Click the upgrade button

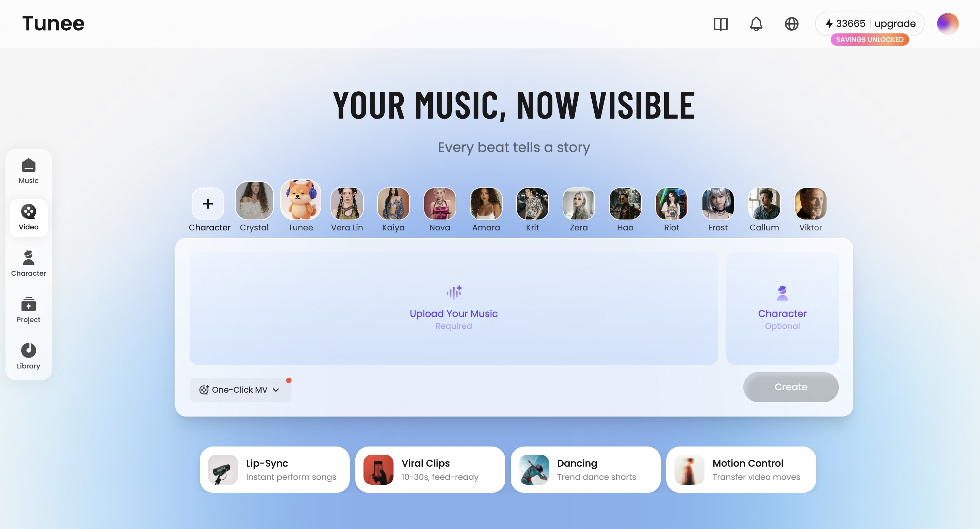tap(895, 24)
